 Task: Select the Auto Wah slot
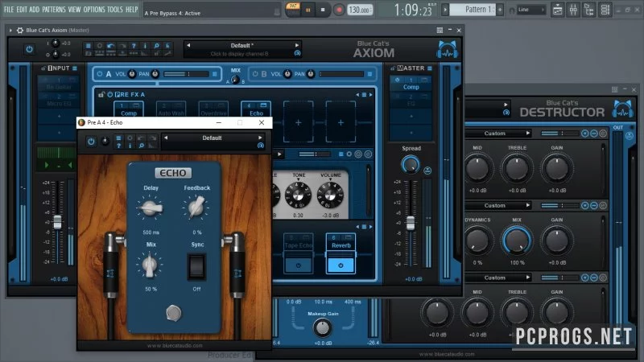click(x=171, y=109)
